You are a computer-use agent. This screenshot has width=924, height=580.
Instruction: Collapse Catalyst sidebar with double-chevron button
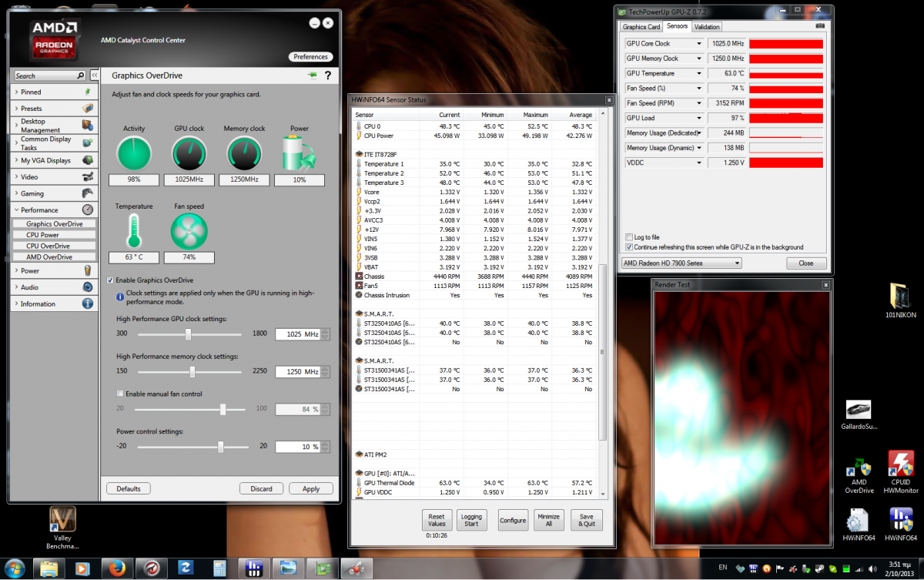click(94, 75)
